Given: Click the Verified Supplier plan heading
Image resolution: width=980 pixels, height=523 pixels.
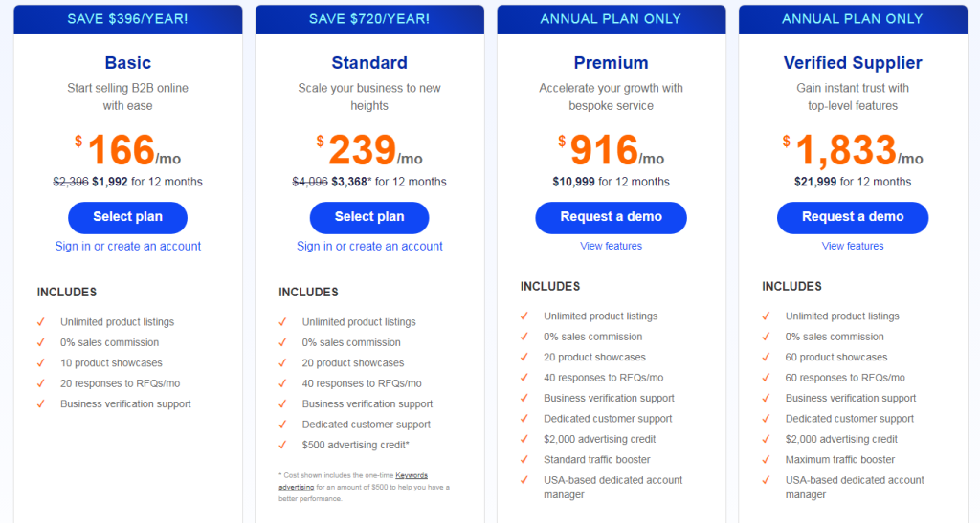Looking at the screenshot, I should point(853,63).
